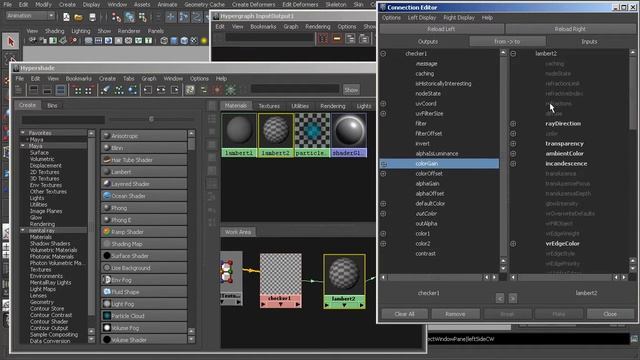Open the Bins tab in Hypershade
Screen dimensions: 640x360
point(52,105)
